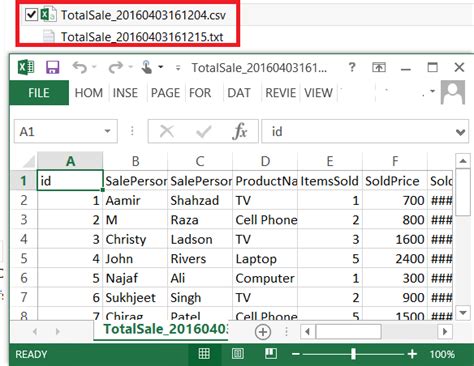Viewport: 474px width, 366px height.
Task: Open Insert Function fx dialog
Action: click(x=240, y=131)
